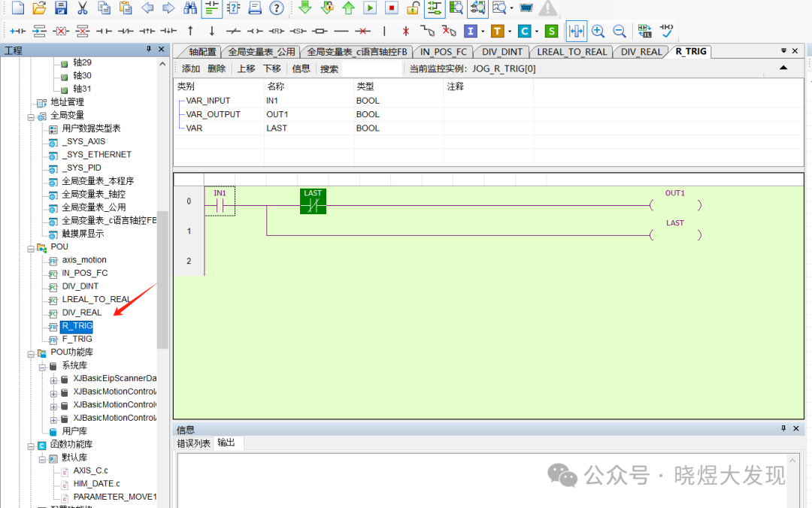Switch to the 轴配置 tab
The width and height of the screenshot is (812, 508).
(x=202, y=52)
